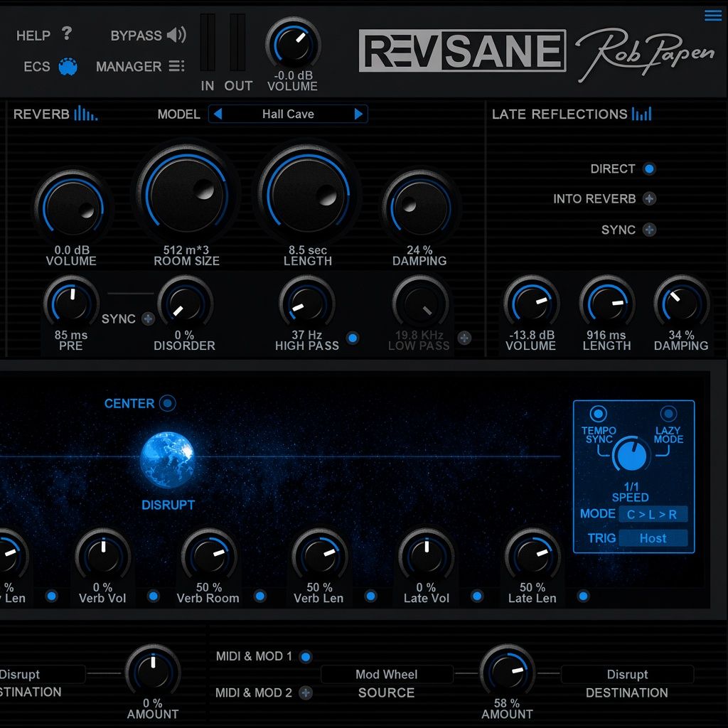Click the 512 m*3 room size value
The width and height of the screenshot is (728, 728).
[186, 250]
